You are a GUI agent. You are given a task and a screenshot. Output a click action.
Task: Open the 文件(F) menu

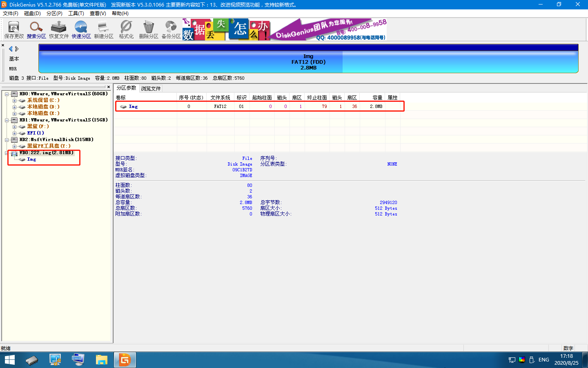click(x=11, y=13)
